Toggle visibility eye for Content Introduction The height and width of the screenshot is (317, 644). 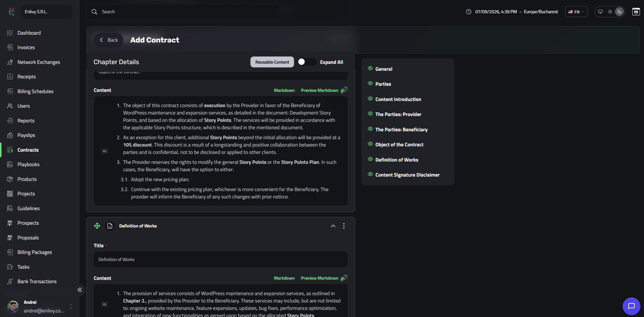[x=370, y=99]
